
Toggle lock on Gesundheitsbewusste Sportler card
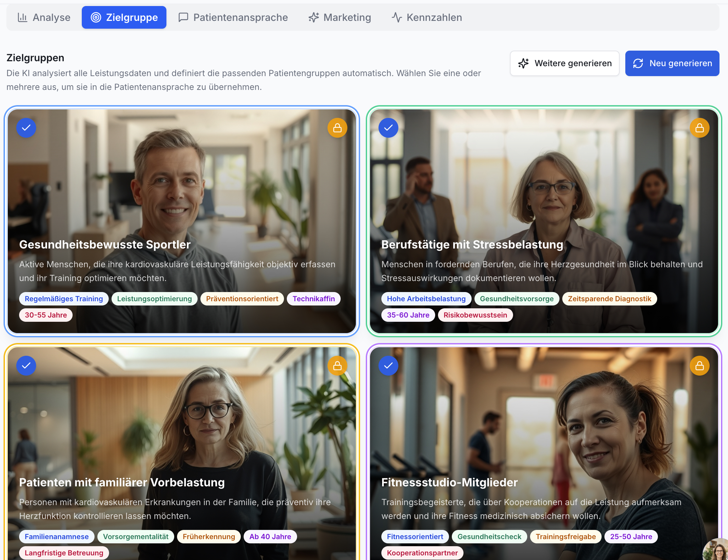337,128
